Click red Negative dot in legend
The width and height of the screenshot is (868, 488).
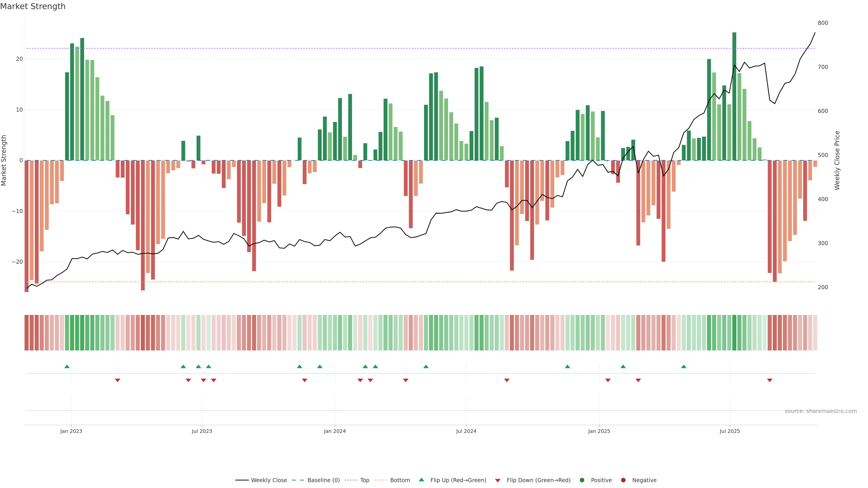pos(623,480)
